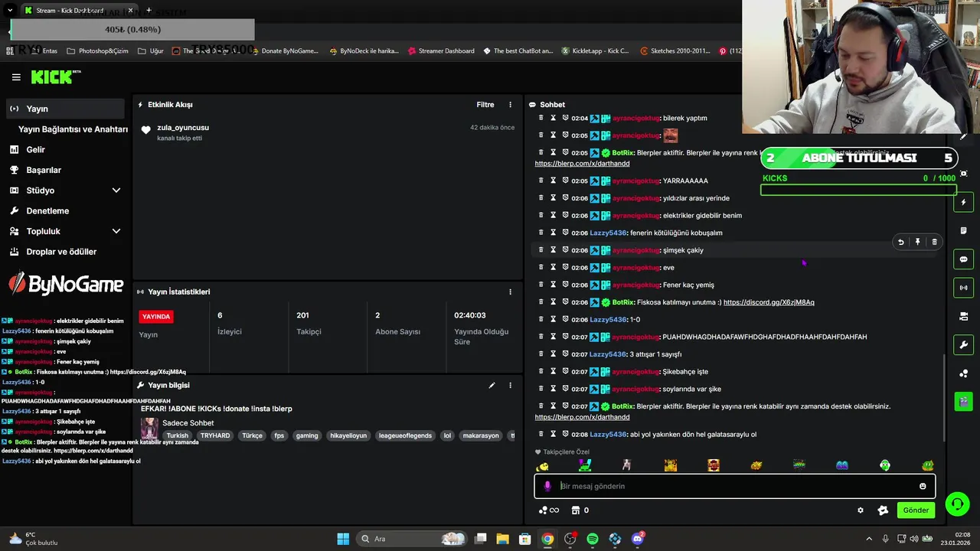Screen dimensions: 980x551
Task: Open the Streamer Dashboard bookmark
Action: pyautogui.click(x=440, y=51)
